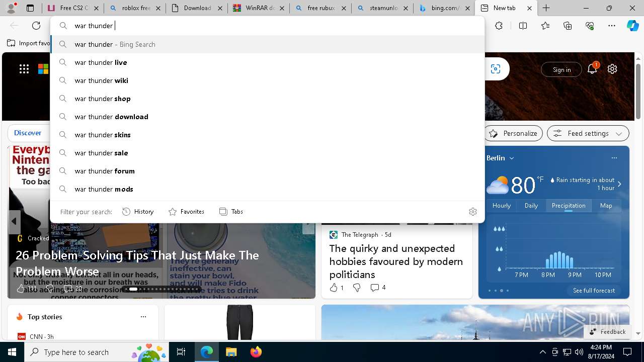Expand Feed settings dropdown

pos(588,133)
